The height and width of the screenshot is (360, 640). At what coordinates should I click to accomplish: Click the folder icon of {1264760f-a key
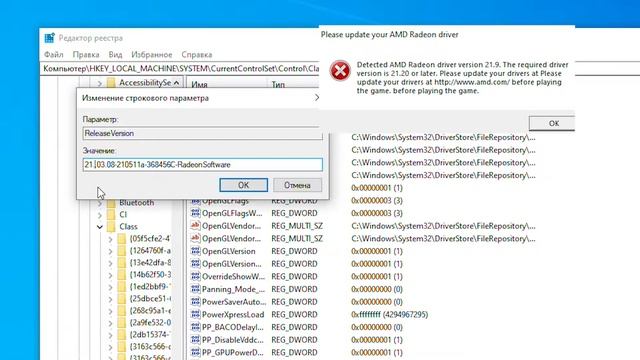point(122,251)
